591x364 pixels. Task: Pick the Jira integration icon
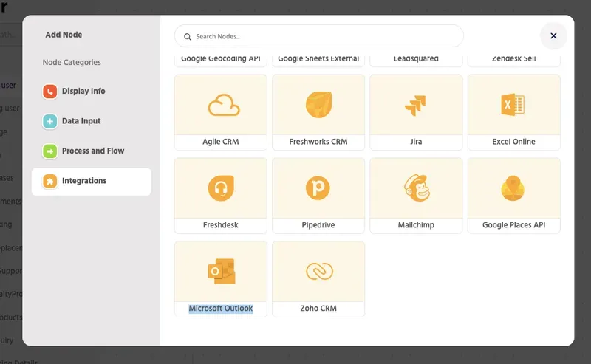coord(415,105)
